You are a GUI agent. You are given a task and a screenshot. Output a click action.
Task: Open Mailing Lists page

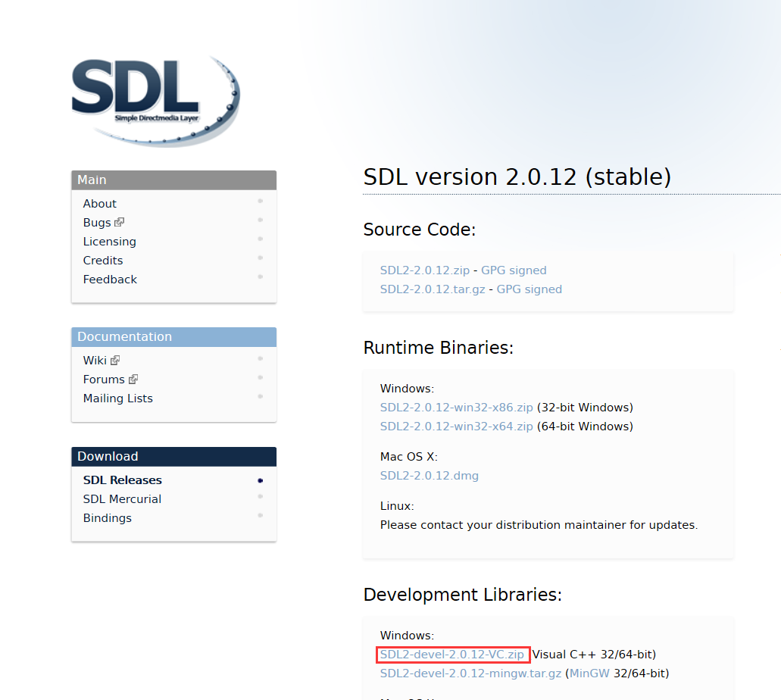118,398
